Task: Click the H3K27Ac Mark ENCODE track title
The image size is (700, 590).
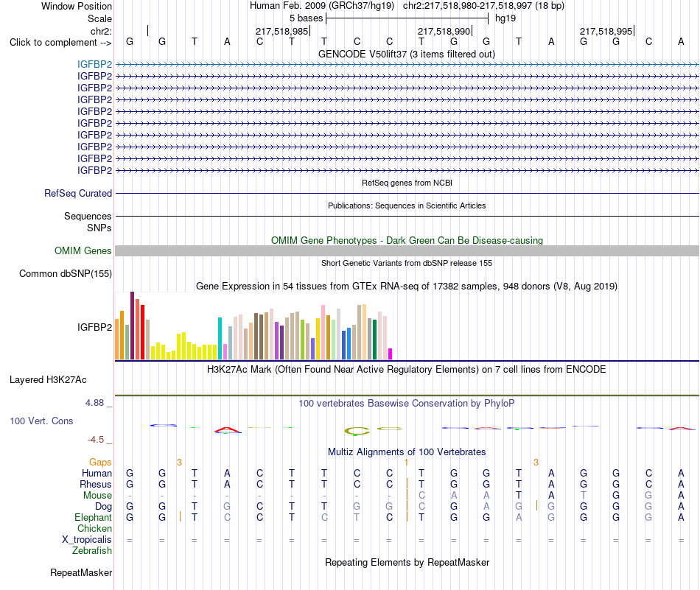Action: click(407, 369)
